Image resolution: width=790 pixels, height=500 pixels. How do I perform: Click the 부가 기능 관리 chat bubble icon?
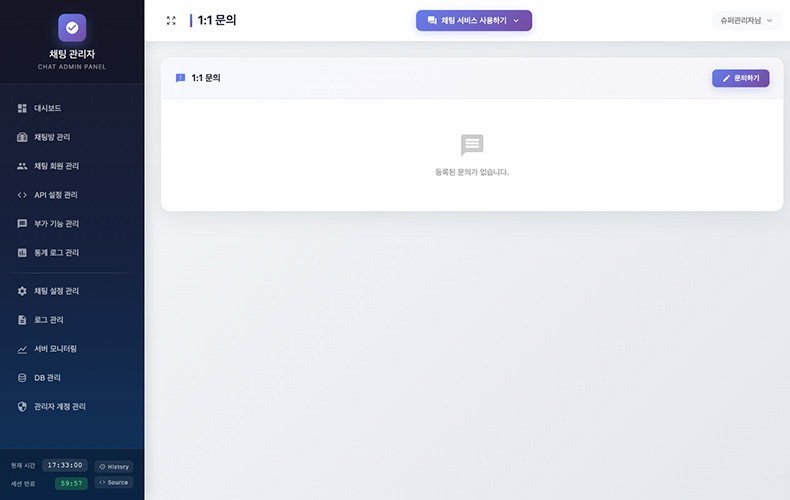point(22,224)
